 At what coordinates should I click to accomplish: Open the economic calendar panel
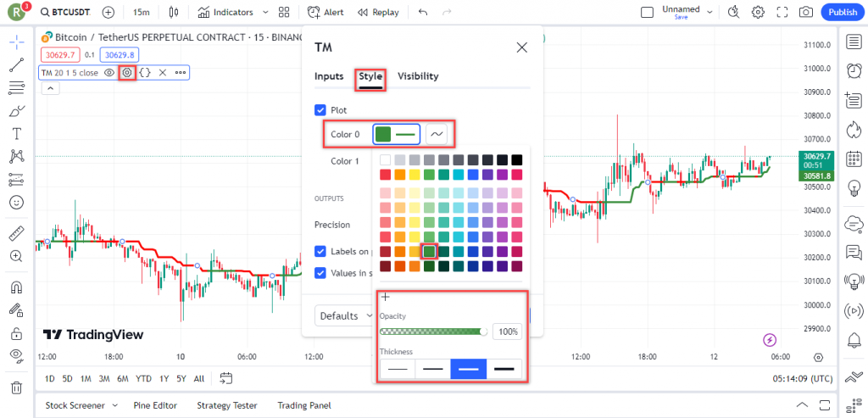(853, 159)
